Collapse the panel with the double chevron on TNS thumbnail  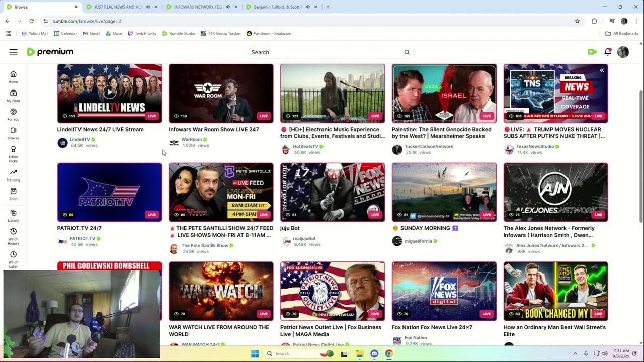[602, 70]
